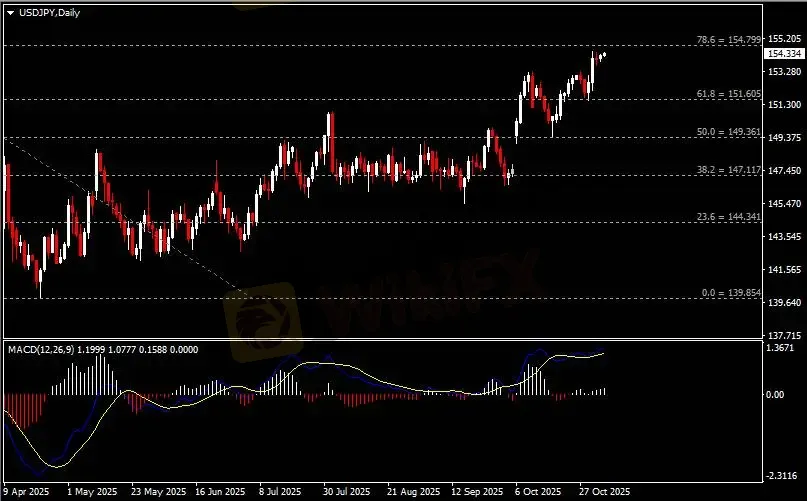Viewport: 807px width, 501px height.
Task: Click the USDJPY,Daily chart title
Action: point(41,10)
